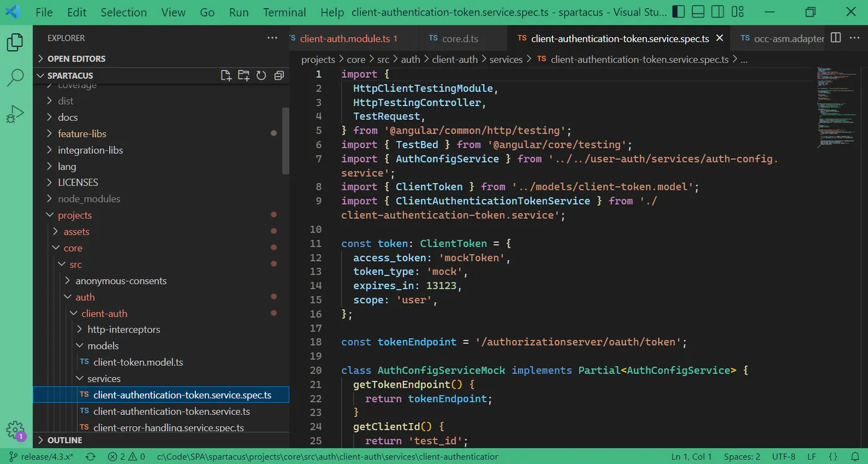The width and height of the screenshot is (868, 464).
Task: Refresh the explorer file tree
Action: (261, 75)
